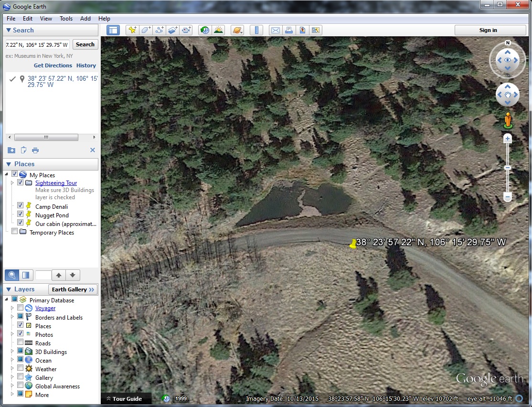Screen dimensions: 532x407
Task: Add an image overlay icon
Action: click(x=172, y=30)
